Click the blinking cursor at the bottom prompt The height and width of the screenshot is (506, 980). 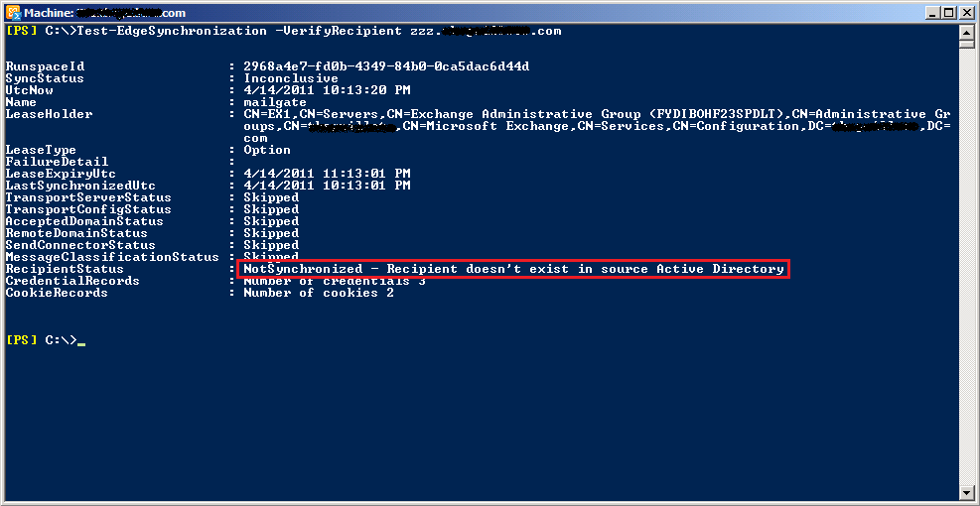[x=81, y=342]
